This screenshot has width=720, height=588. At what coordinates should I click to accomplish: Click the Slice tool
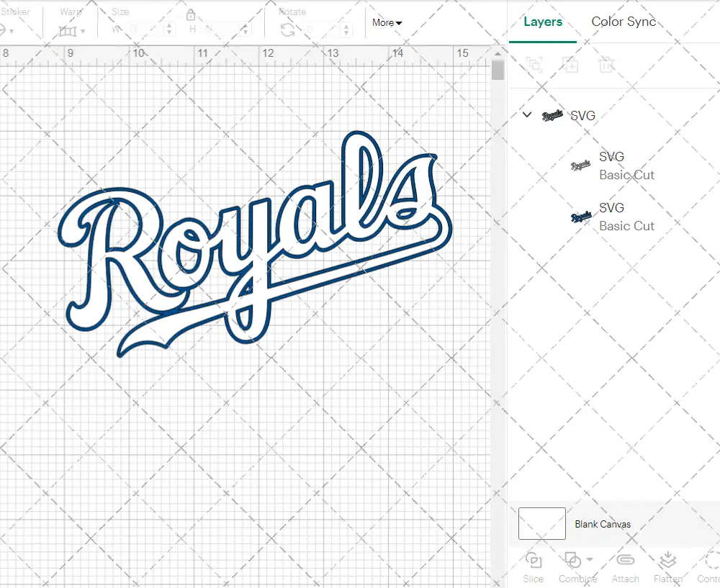tap(533, 567)
